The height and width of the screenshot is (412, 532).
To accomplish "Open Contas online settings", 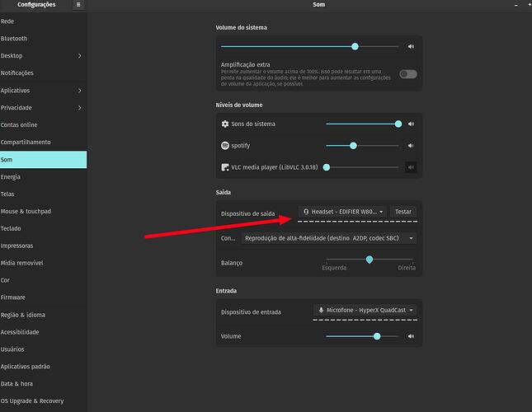I will 44,124.
